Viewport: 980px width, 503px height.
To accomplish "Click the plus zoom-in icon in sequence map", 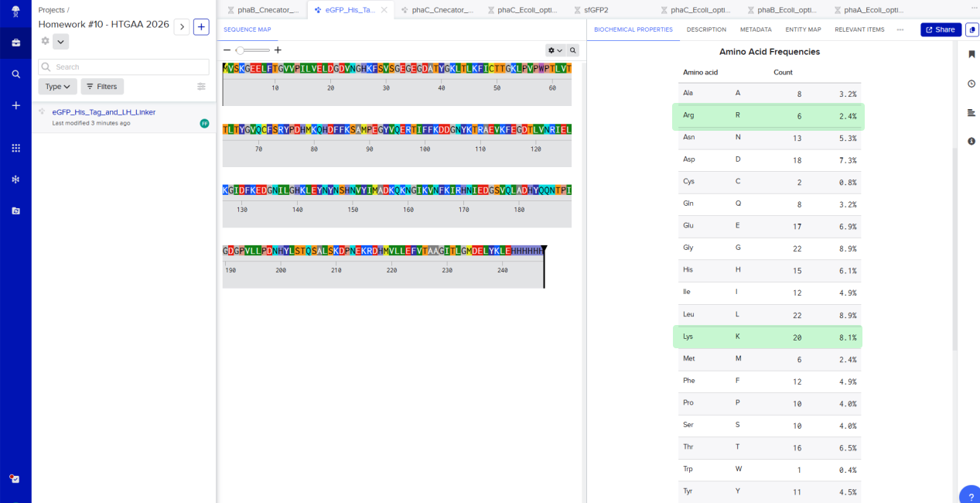I will (x=278, y=50).
